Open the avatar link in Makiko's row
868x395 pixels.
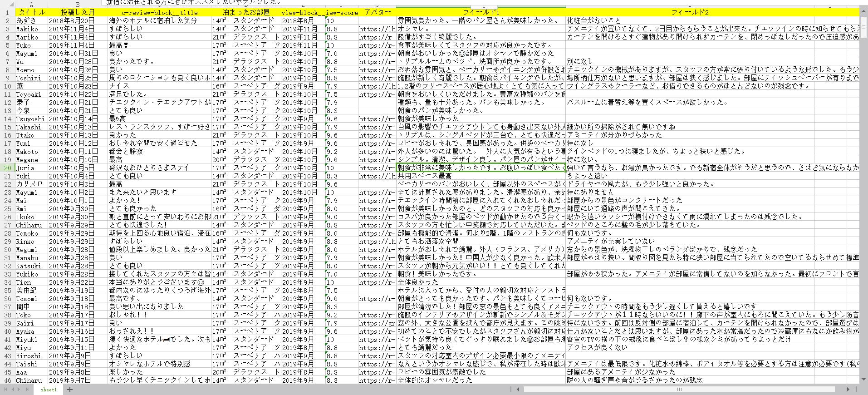pos(377,29)
